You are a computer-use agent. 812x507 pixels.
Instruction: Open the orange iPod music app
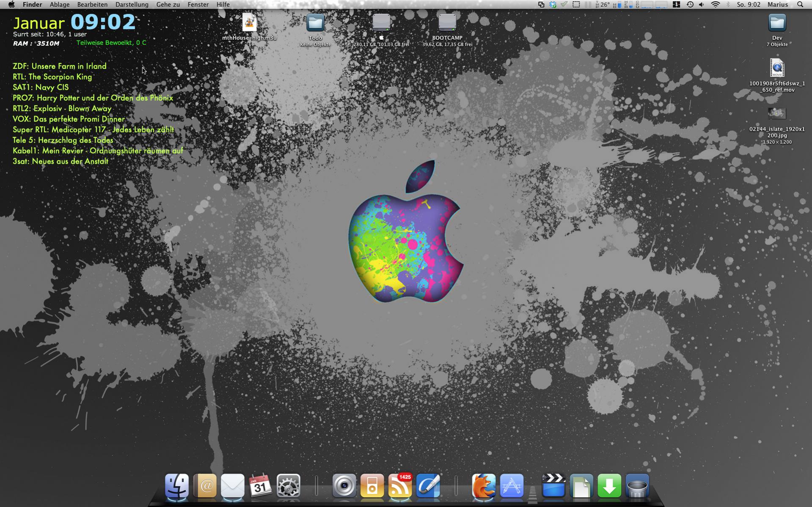(x=372, y=485)
